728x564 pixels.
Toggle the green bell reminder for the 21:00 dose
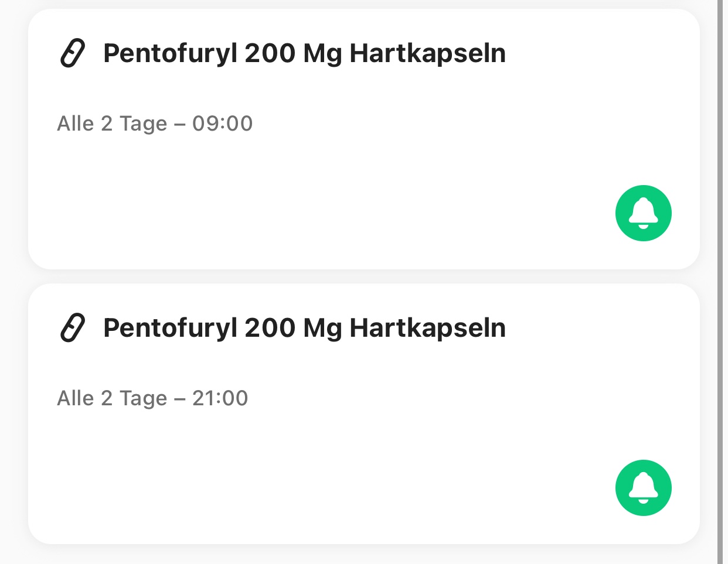click(x=643, y=488)
